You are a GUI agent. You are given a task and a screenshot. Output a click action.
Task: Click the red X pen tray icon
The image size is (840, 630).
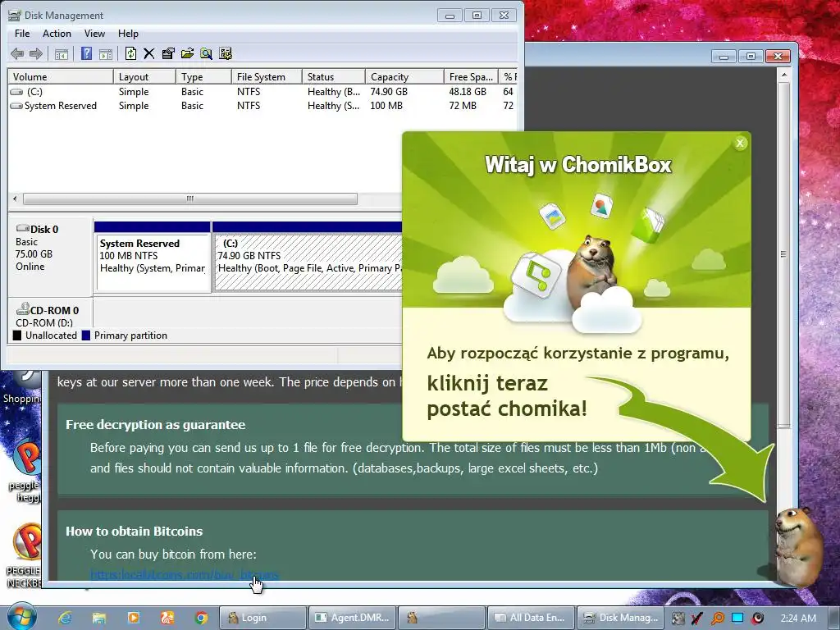697,619
